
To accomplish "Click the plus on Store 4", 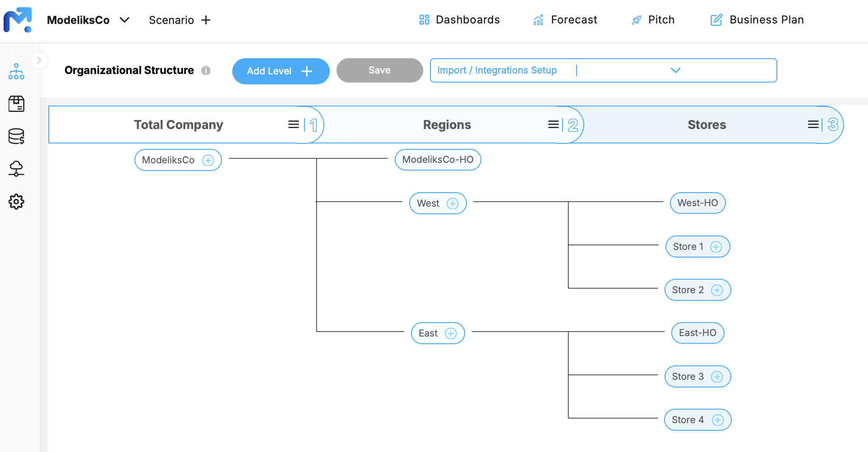I will coord(717,420).
